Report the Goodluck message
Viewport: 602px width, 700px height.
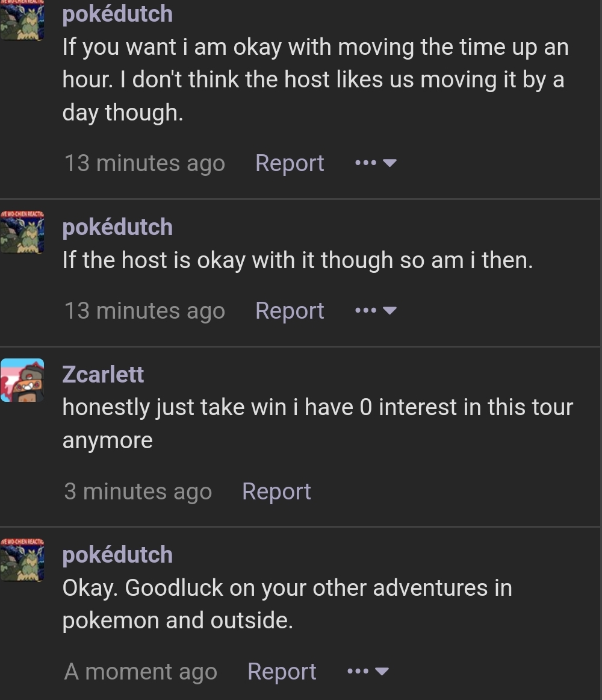[282, 672]
